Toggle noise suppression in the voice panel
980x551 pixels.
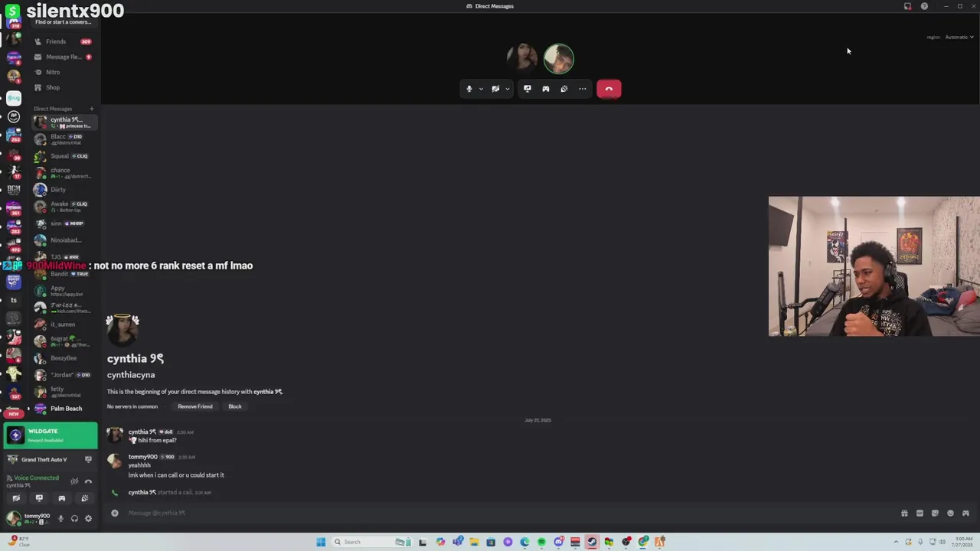tap(74, 481)
